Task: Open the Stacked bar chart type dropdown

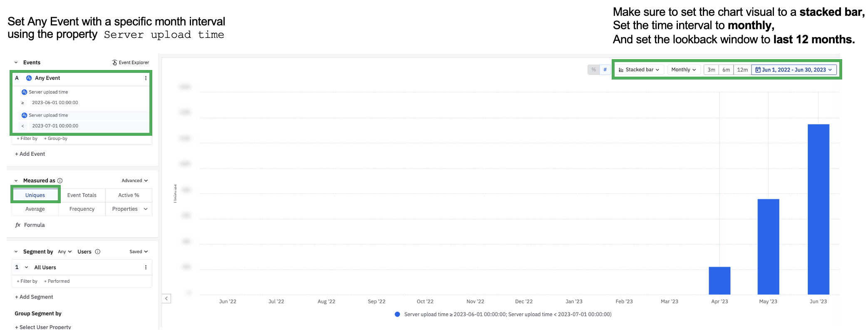Action: 639,70
